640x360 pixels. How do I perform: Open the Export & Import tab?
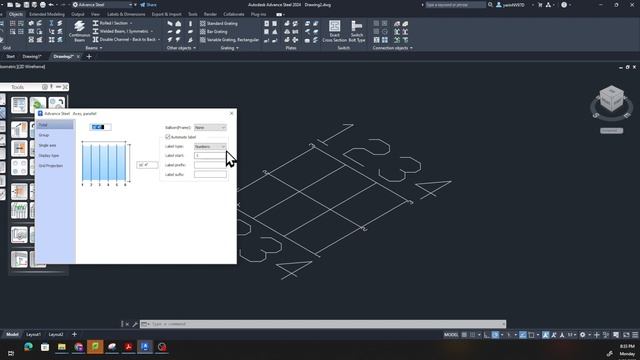coord(167,14)
